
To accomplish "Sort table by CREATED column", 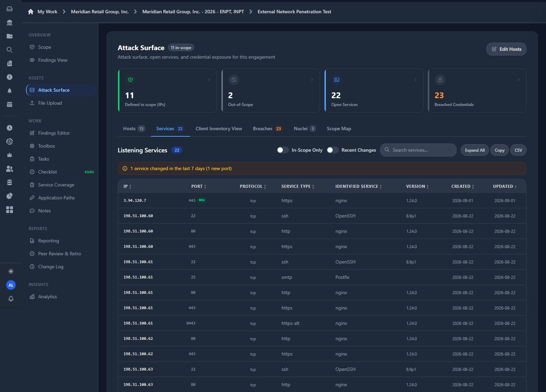I will click(x=463, y=186).
